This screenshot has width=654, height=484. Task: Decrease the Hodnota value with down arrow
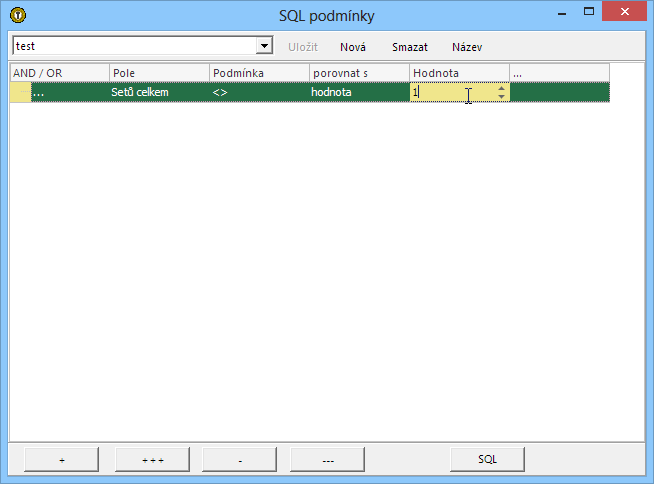[502, 97]
